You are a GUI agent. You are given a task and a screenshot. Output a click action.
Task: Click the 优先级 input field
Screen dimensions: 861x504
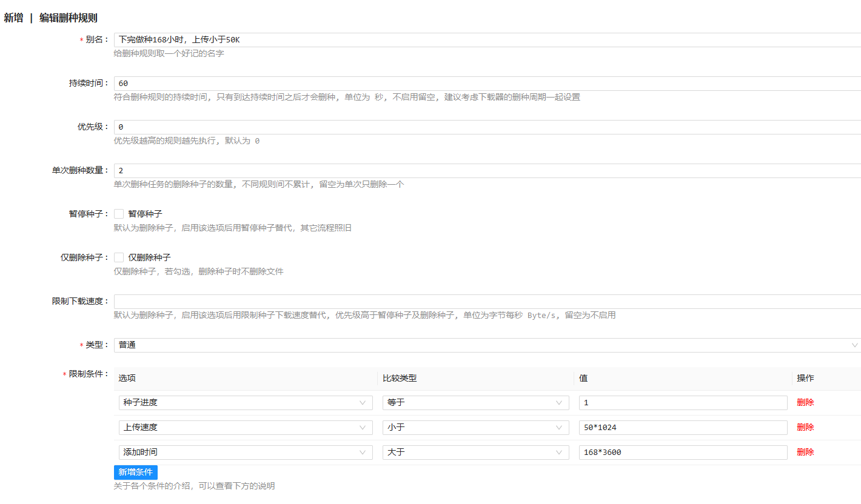click(485, 127)
